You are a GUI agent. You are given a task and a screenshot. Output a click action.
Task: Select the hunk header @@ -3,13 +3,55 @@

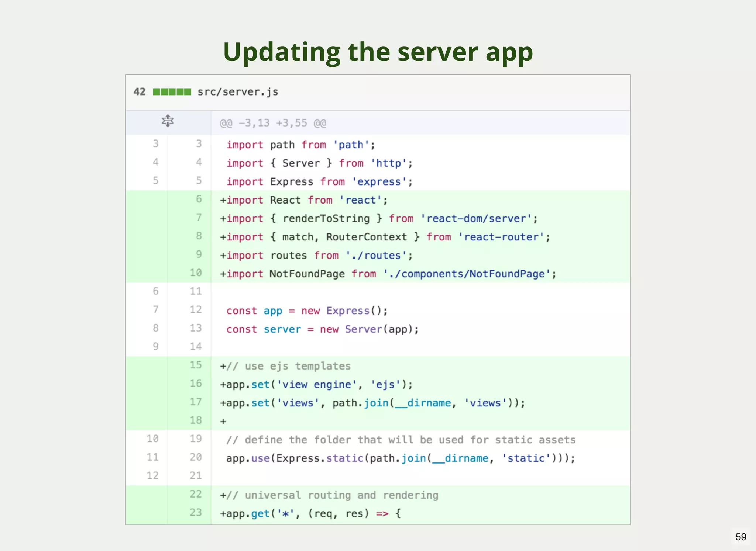pyautogui.click(x=273, y=123)
